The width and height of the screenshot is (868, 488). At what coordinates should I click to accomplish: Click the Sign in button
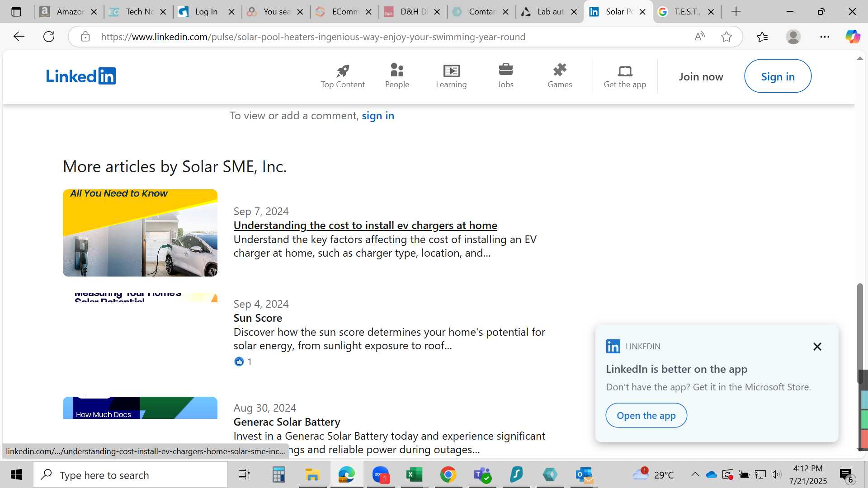click(x=778, y=76)
